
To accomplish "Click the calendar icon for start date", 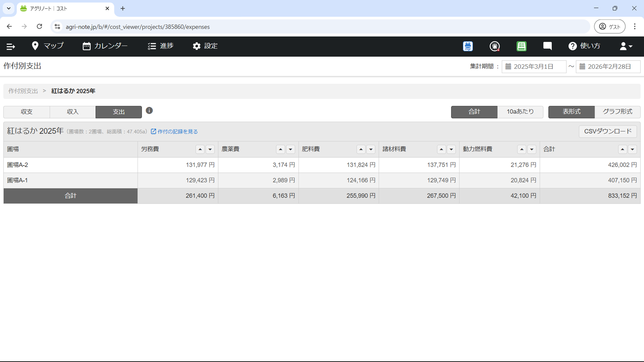I will pos(508,67).
